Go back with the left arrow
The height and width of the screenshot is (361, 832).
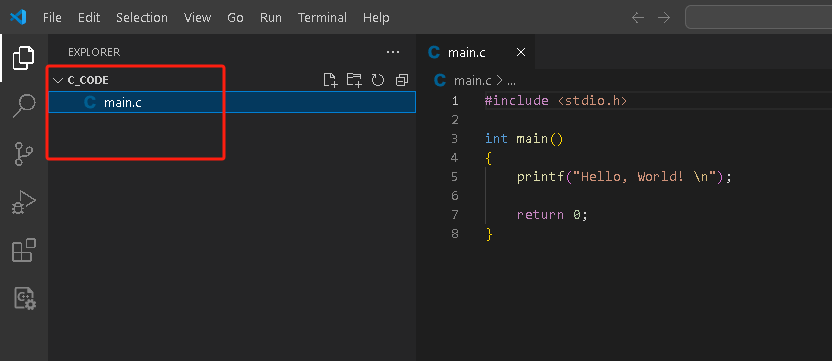point(638,18)
